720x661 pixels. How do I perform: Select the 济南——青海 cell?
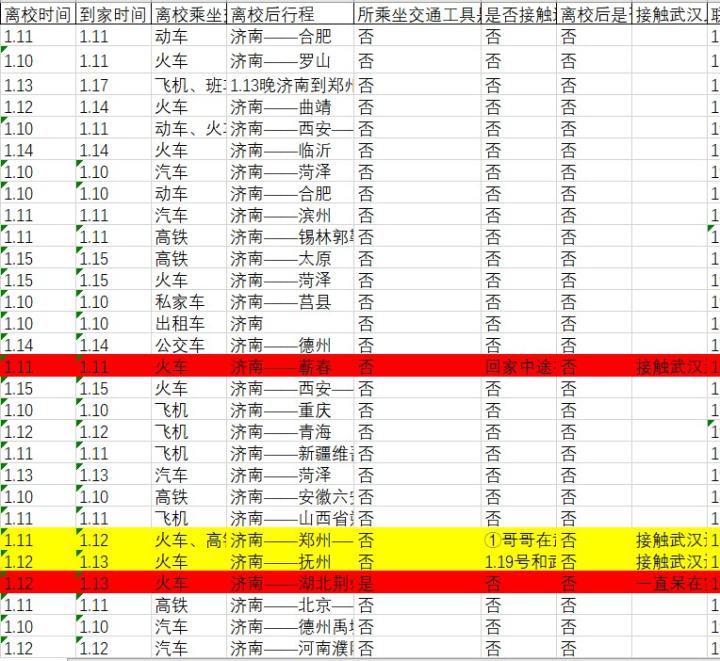pos(290,432)
